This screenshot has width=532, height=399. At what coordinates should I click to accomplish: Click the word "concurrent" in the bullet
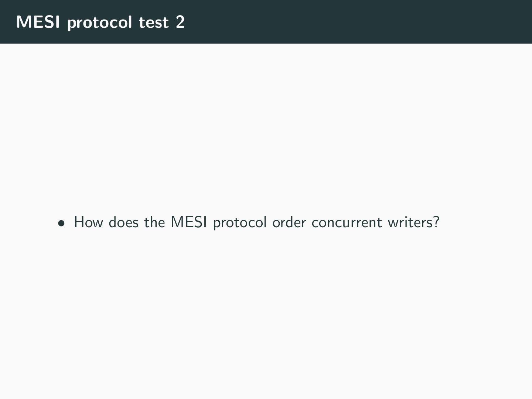tap(347, 222)
